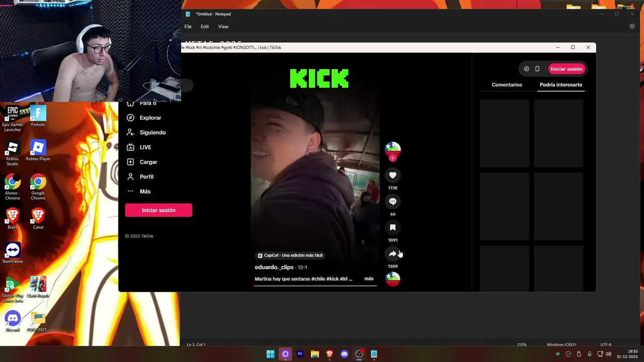Open the first suggested video thumbnail top-left
This screenshot has height=362, width=644.
coord(505,133)
